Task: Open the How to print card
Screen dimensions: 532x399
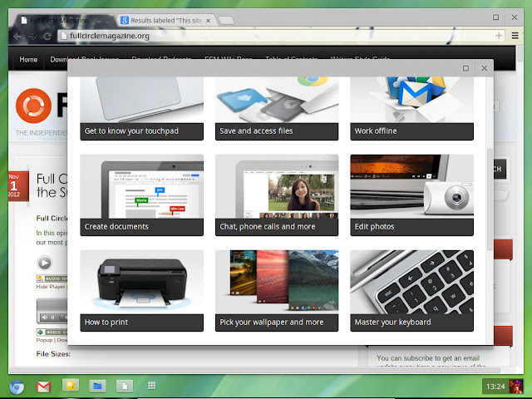Action: point(142,291)
